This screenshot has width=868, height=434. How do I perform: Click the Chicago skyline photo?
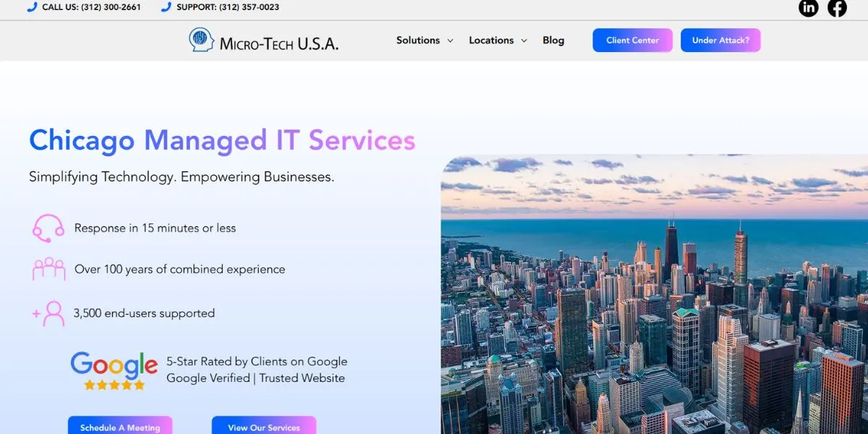pos(651,289)
